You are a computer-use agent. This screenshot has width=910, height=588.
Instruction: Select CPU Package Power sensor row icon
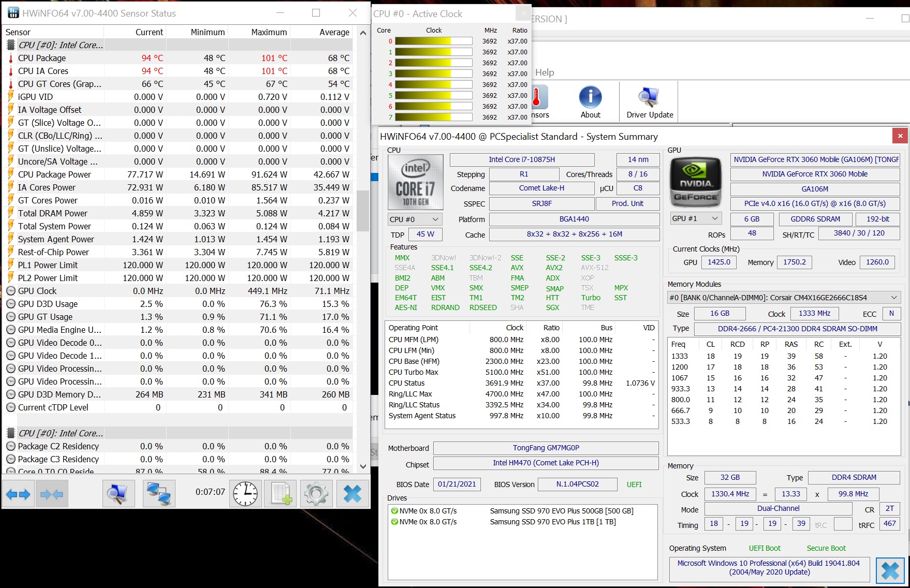11,174
